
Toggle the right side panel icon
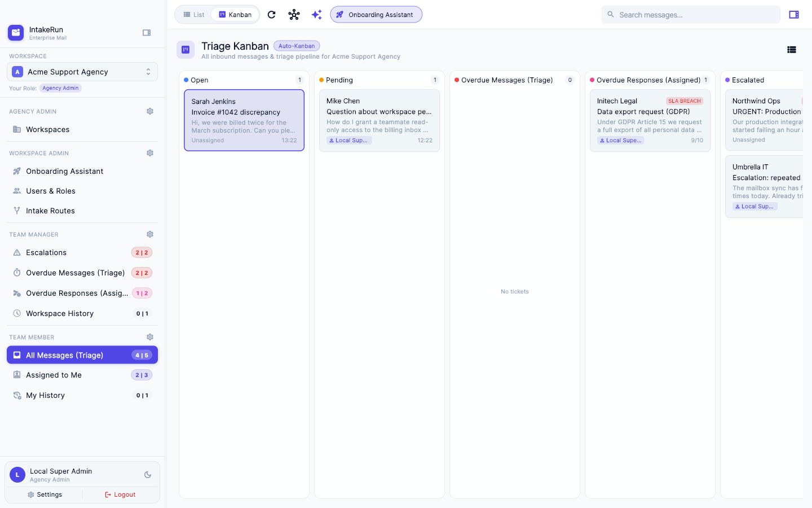coord(794,15)
